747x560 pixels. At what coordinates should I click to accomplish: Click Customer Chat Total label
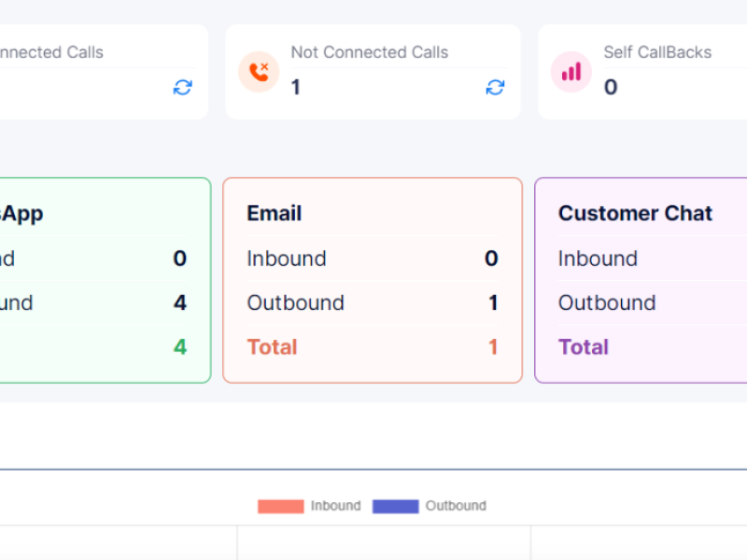[584, 346]
